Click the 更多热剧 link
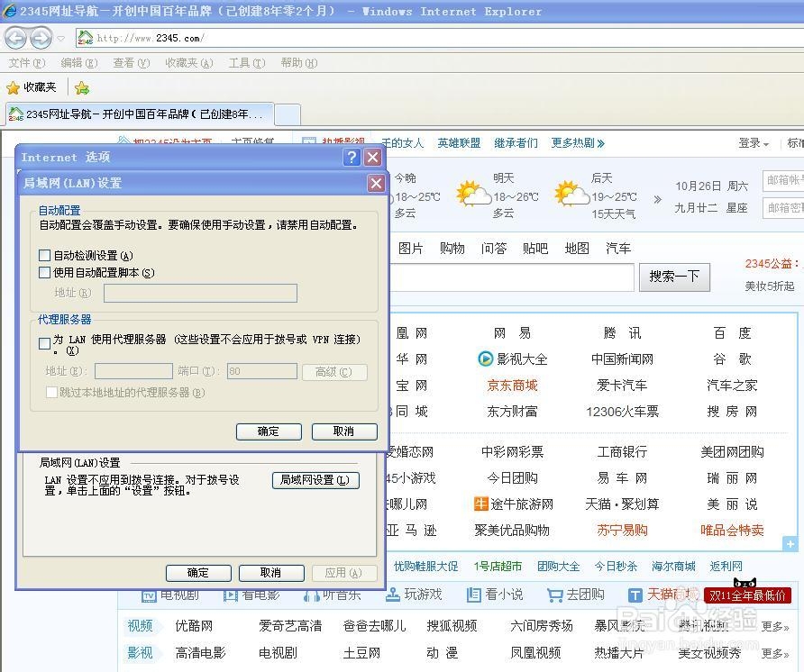Image resolution: width=804 pixels, height=672 pixels. tap(578, 143)
